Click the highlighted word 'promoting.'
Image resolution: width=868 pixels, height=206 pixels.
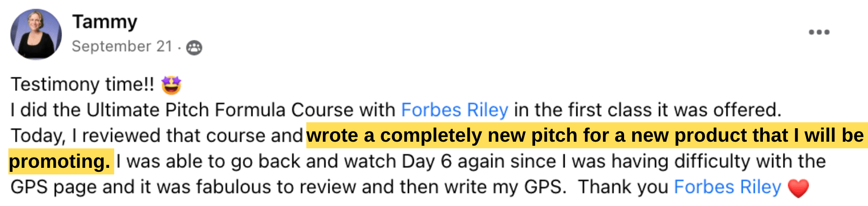60,161
